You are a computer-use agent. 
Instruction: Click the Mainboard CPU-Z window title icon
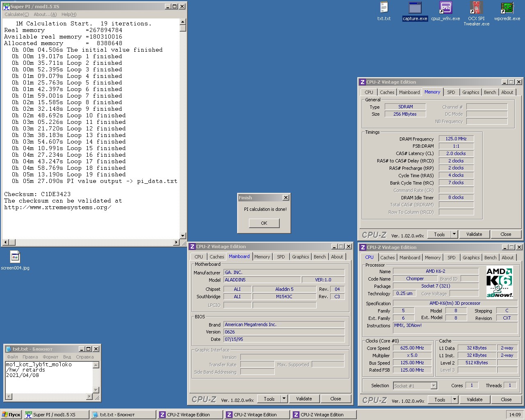pyautogui.click(x=192, y=247)
